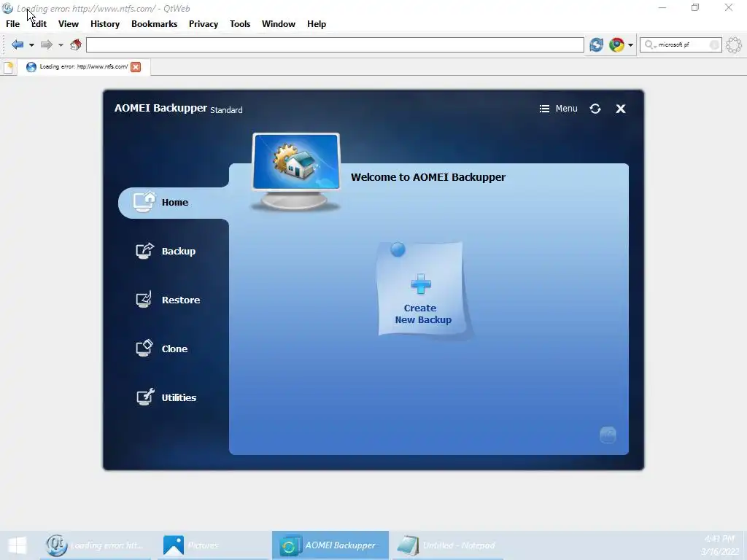Close the Loading error tab
747x560 pixels.
[136, 67]
